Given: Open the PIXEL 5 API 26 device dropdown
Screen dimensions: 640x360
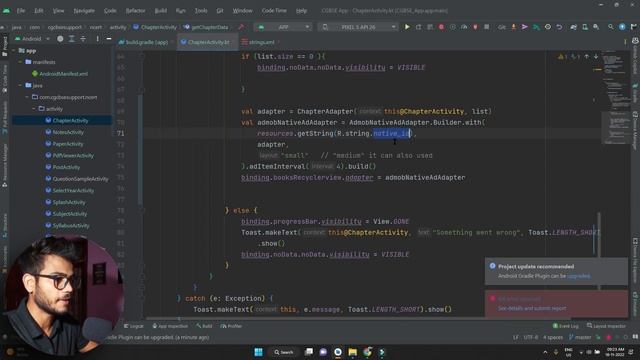Looking at the screenshot, I should [358, 27].
